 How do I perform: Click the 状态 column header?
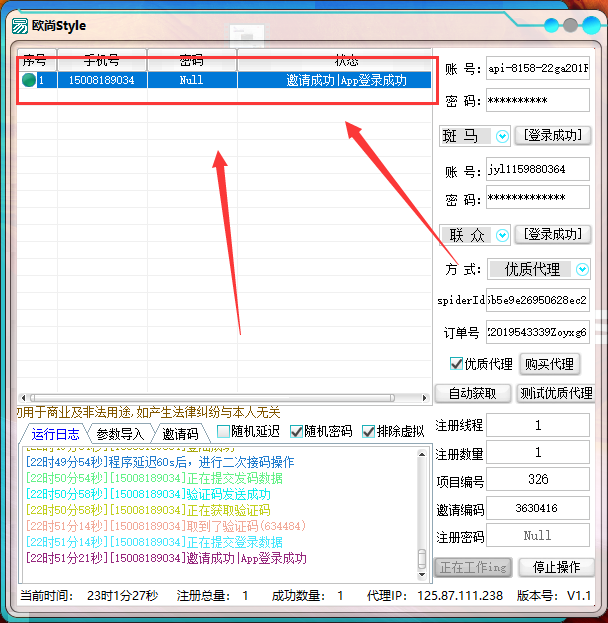point(335,60)
